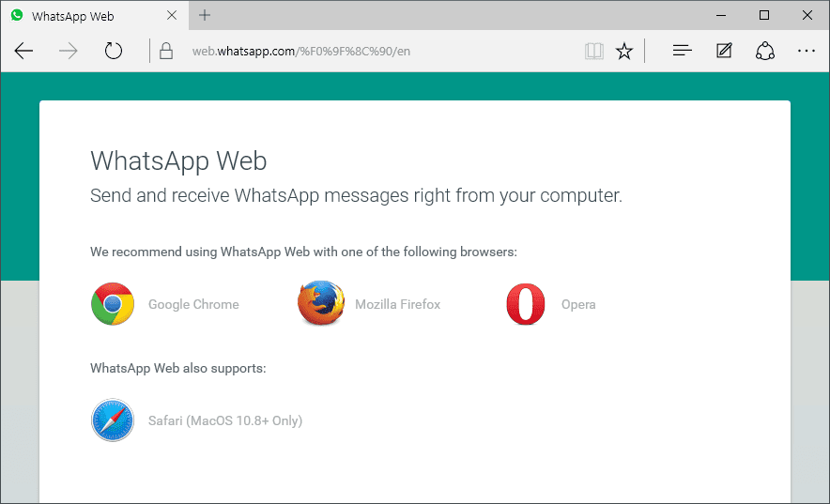The width and height of the screenshot is (830, 504).
Task: Close the Edge browser window
Action: 807,15
